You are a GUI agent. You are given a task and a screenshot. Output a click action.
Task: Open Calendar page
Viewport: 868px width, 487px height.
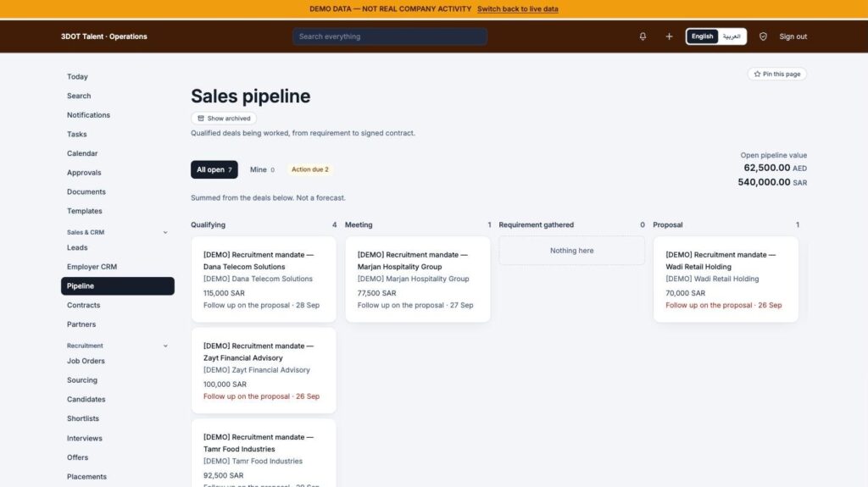(x=117, y=153)
